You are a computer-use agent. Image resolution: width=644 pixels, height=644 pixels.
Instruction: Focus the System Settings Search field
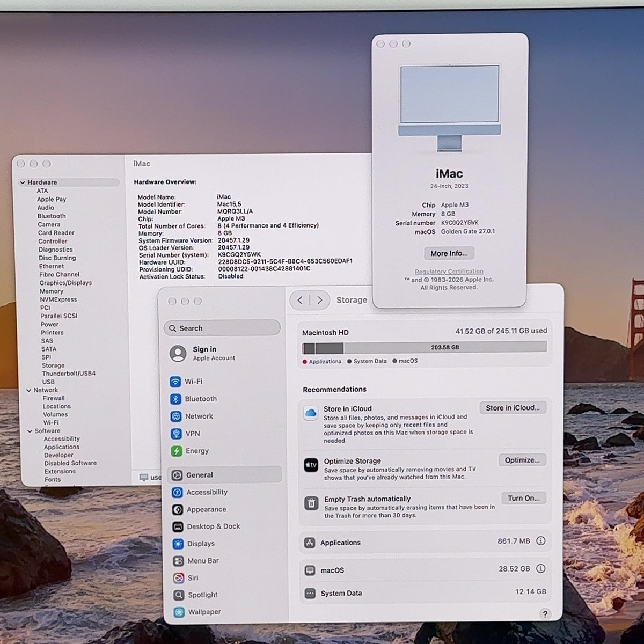[x=222, y=328]
